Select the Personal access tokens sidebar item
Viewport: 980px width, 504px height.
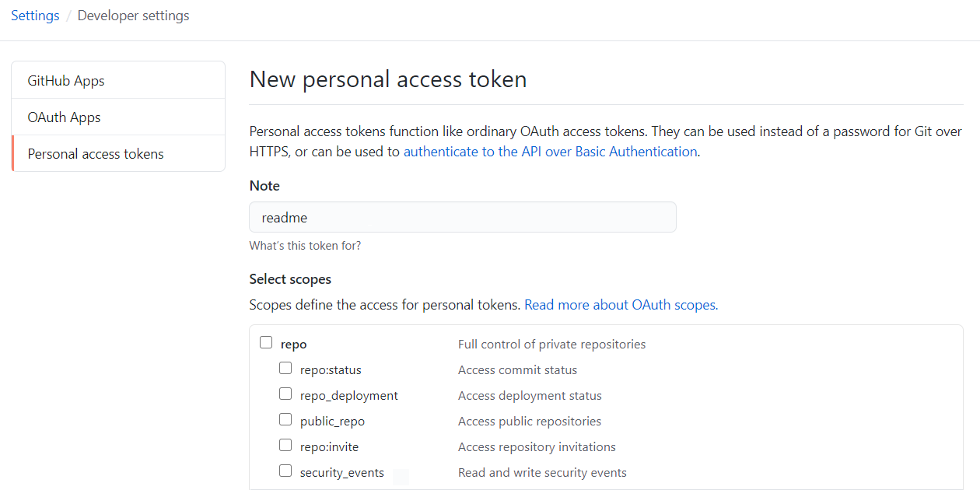pos(96,153)
